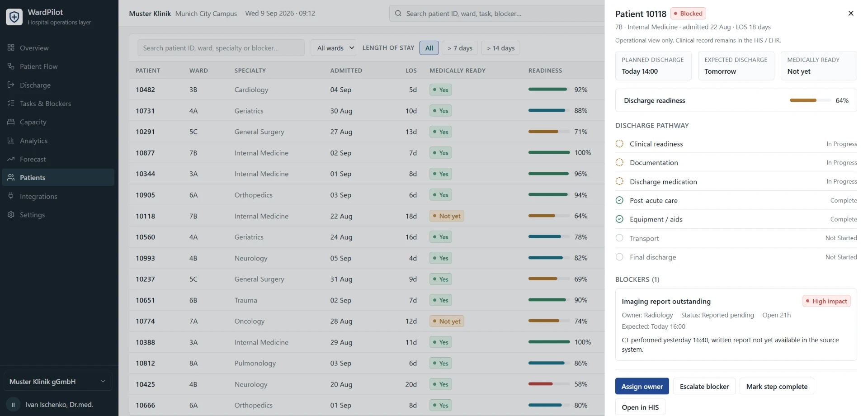Image resolution: width=868 pixels, height=416 pixels.
Task: Click the Trauma specialty cell of patient 10651
Action: tap(245, 300)
